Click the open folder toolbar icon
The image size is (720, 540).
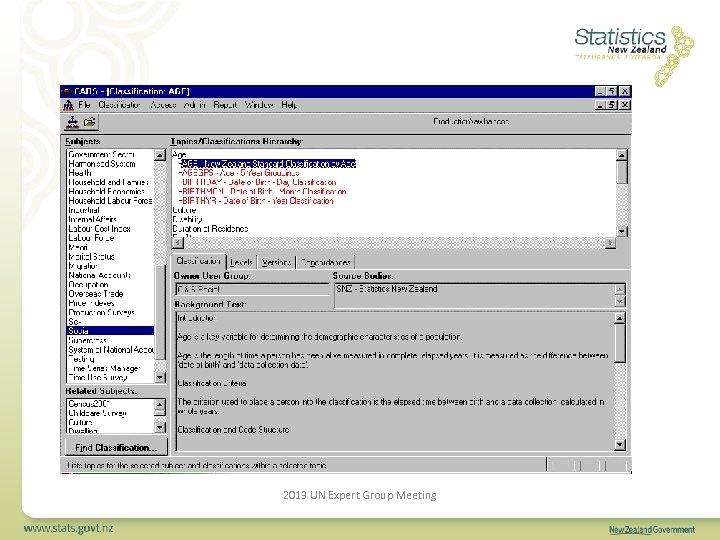coord(90,122)
